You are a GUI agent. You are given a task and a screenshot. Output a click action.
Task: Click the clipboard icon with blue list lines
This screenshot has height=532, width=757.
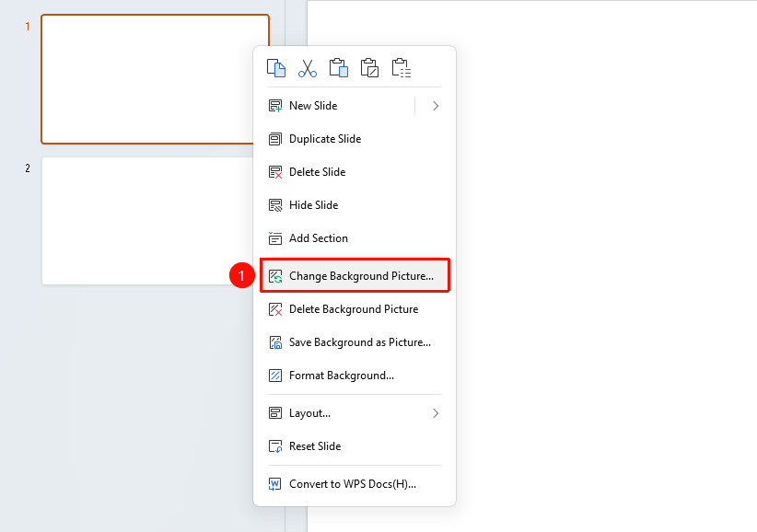click(402, 68)
